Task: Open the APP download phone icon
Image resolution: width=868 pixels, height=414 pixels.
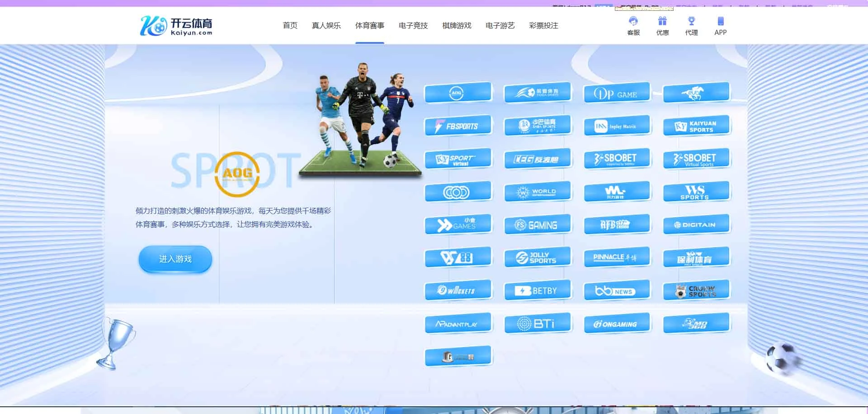Action: pos(720,21)
